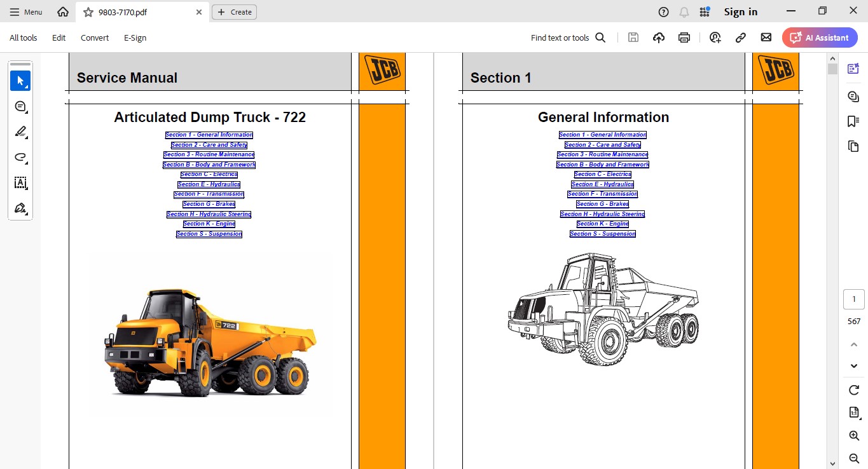
Task: Open the AI Assistant
Action: coord(820,37)
